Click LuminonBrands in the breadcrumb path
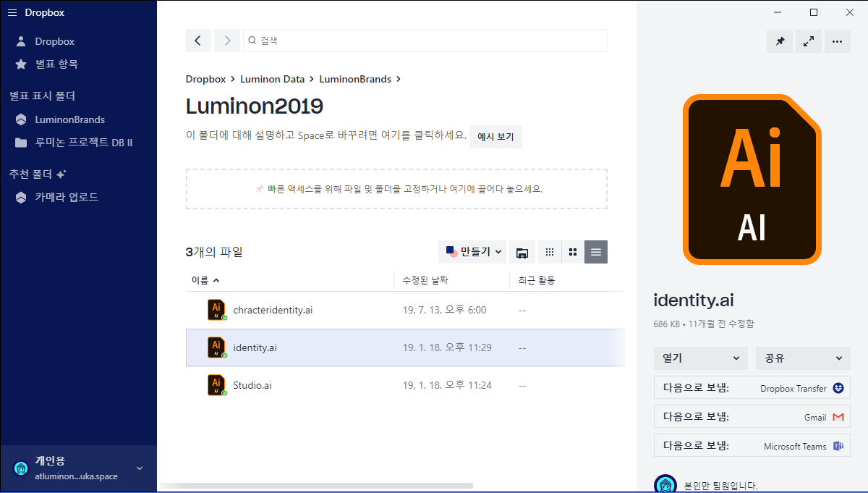The height and width of the screenshot is (493, 868). pos(355,79)
